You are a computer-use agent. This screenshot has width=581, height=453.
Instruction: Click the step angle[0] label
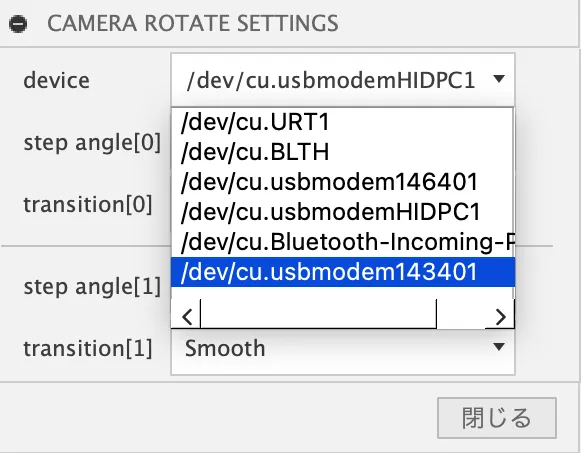pos(92,143)
